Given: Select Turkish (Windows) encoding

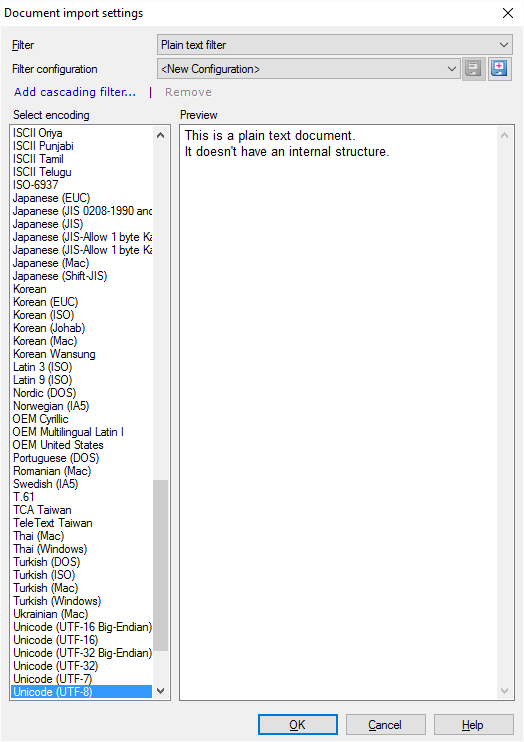Looking at the screenshot, I should (x=81, y=601).
